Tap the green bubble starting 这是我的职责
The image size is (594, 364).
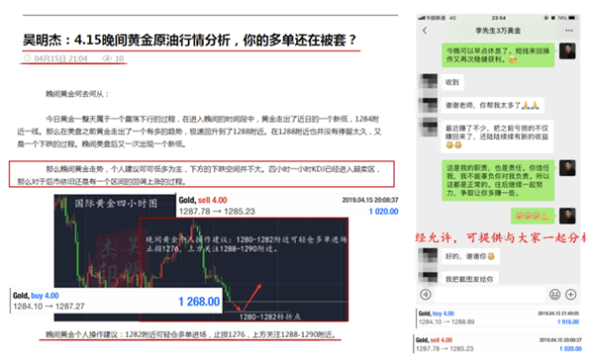(x=498, y=180)
